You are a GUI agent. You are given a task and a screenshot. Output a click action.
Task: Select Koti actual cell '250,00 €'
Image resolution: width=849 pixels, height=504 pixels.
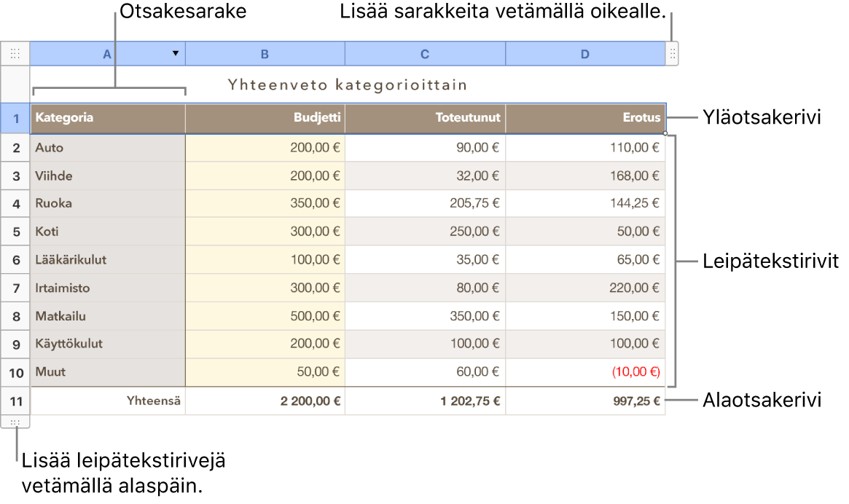[425, 232]
